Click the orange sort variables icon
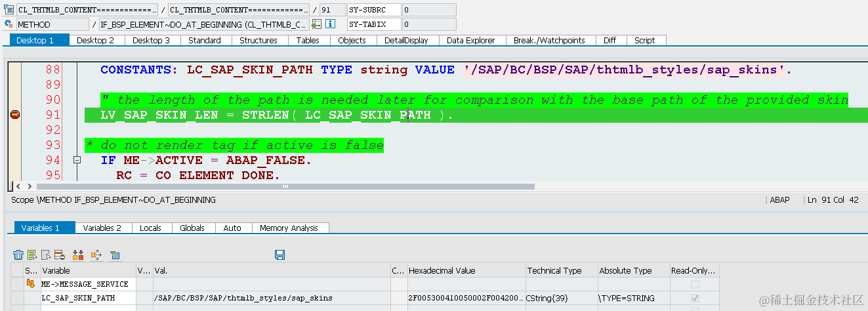Screen dimensions: 868x311 point(78,255)
